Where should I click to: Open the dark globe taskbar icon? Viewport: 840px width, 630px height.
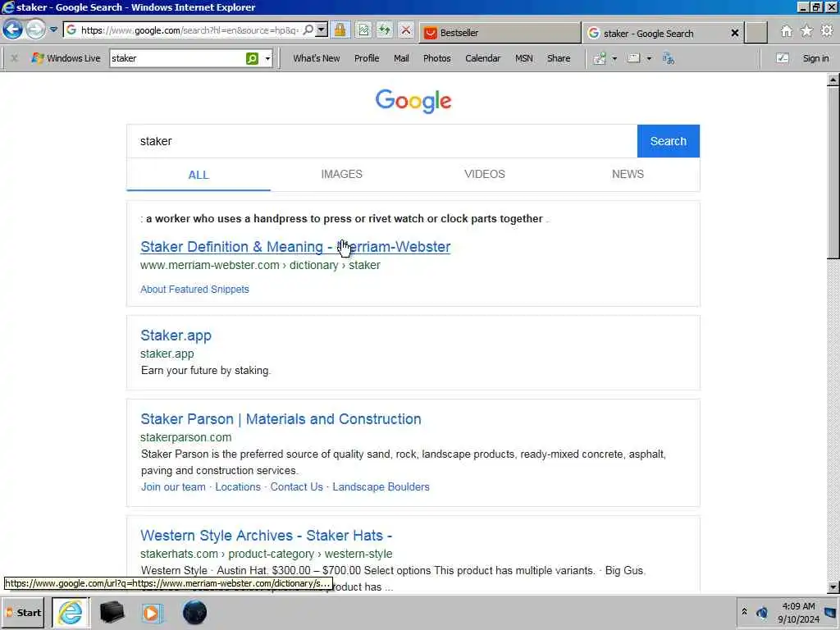[x=194, y=612]
